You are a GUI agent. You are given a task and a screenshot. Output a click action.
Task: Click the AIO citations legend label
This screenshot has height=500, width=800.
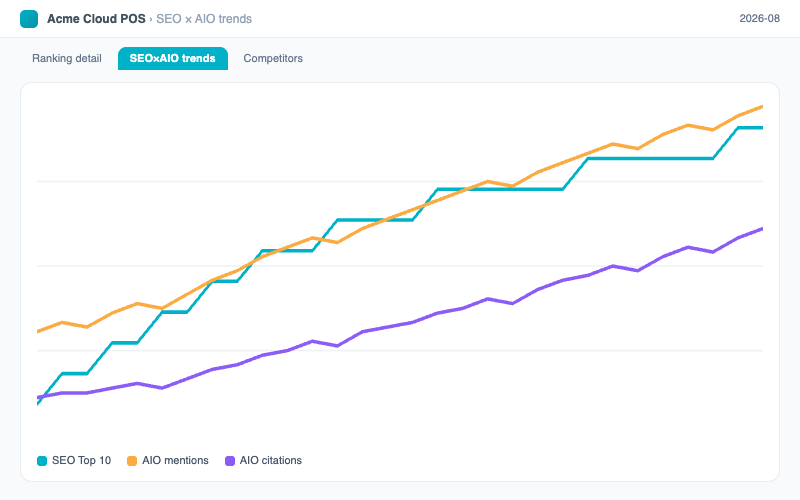coord(270,460)
